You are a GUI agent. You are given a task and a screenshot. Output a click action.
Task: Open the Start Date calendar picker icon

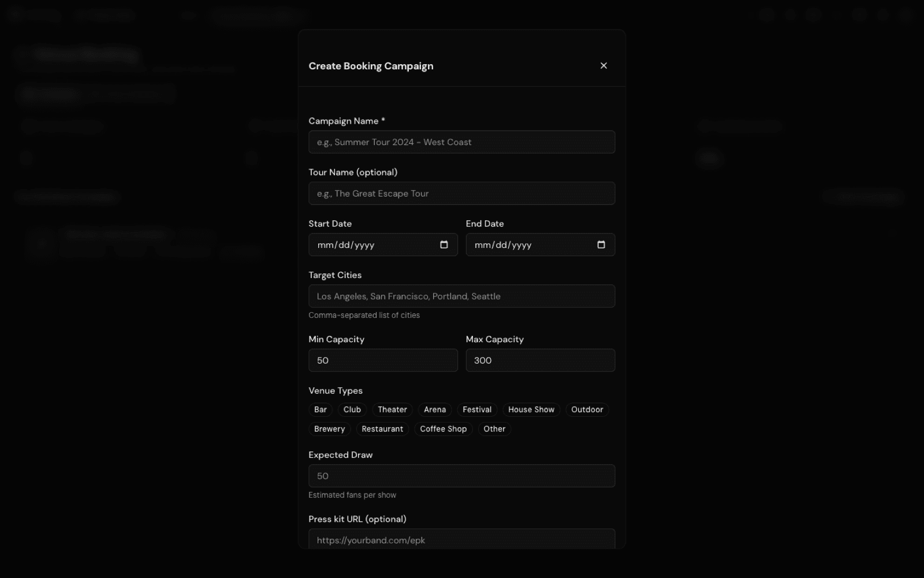coord(444,244)
